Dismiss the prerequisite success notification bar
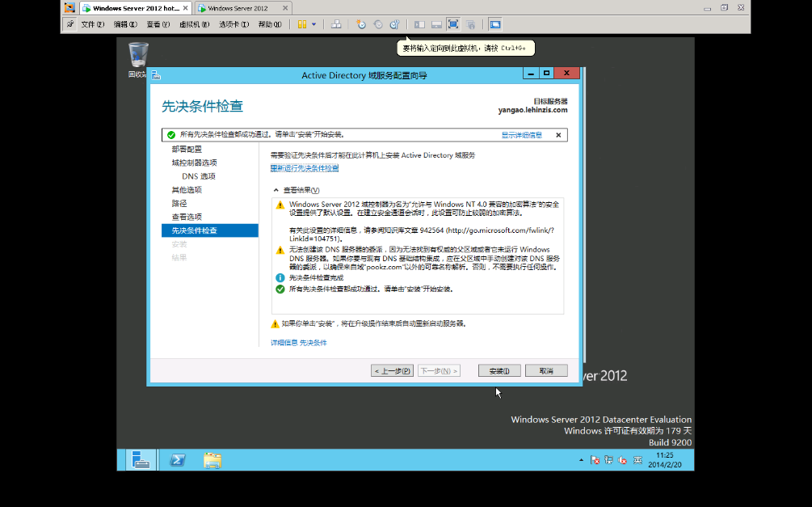This screenshot has width=812, height=507. coord(558,135)
